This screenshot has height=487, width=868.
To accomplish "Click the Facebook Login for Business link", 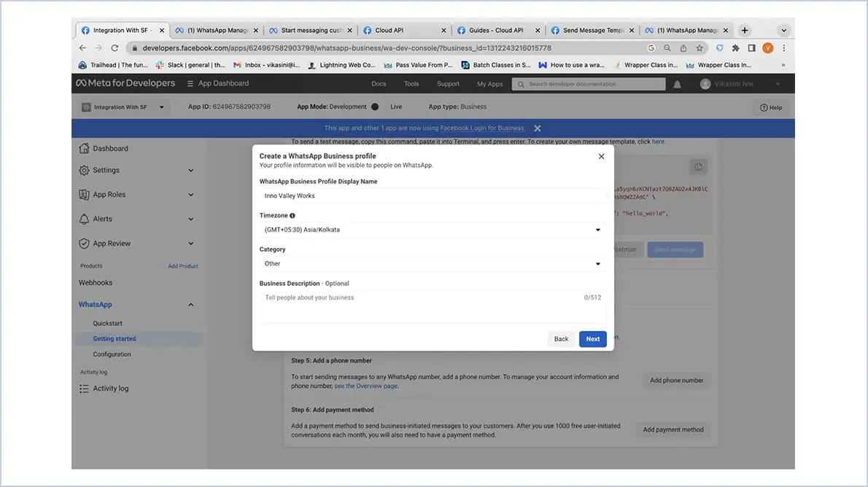I will point(482,128).
